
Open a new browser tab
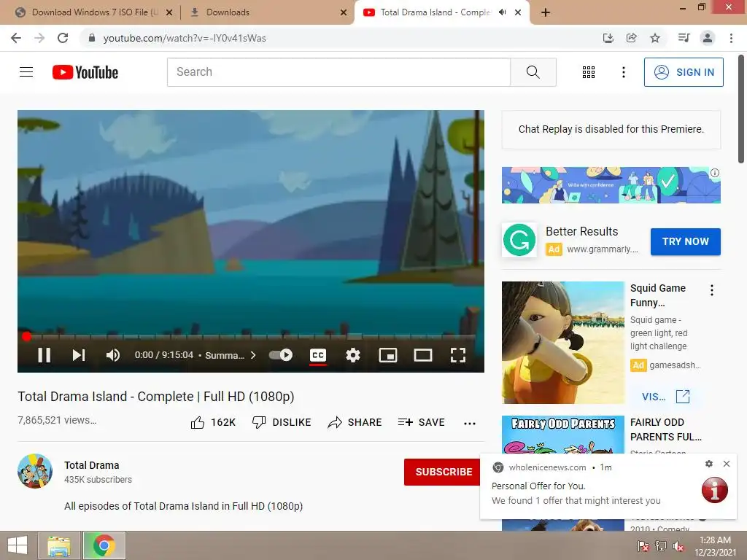546,12
